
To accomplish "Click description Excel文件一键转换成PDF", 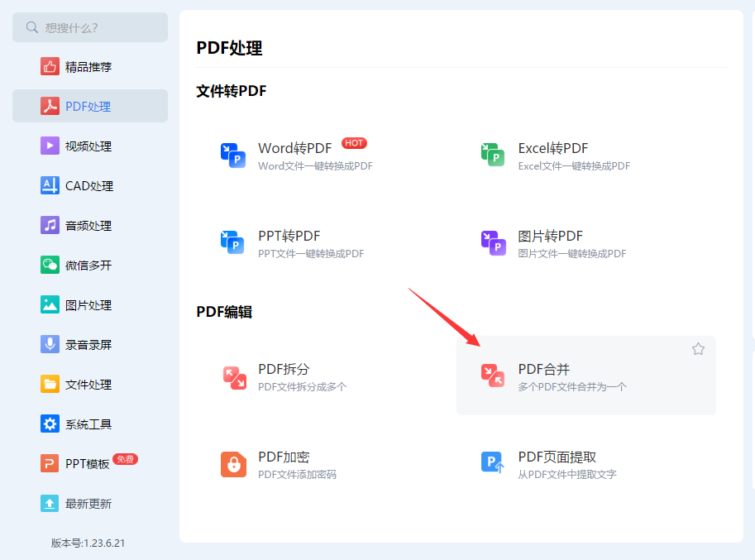I will [574, 166].
